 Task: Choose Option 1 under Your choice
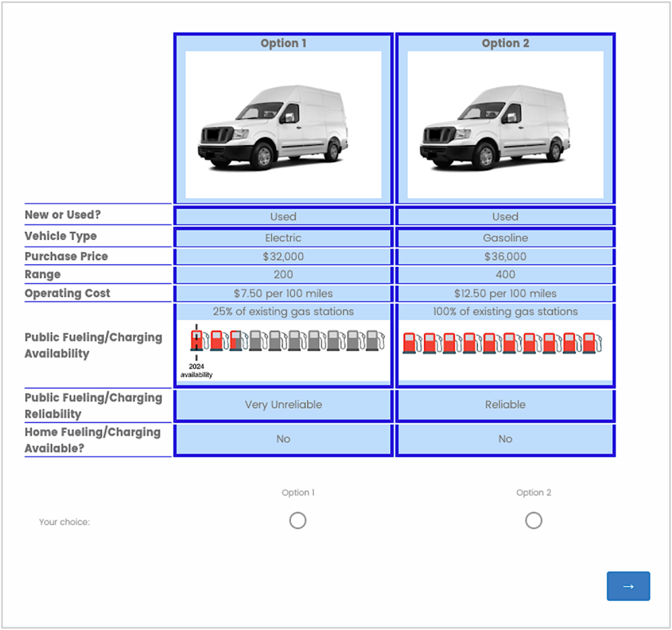(299, 520)
